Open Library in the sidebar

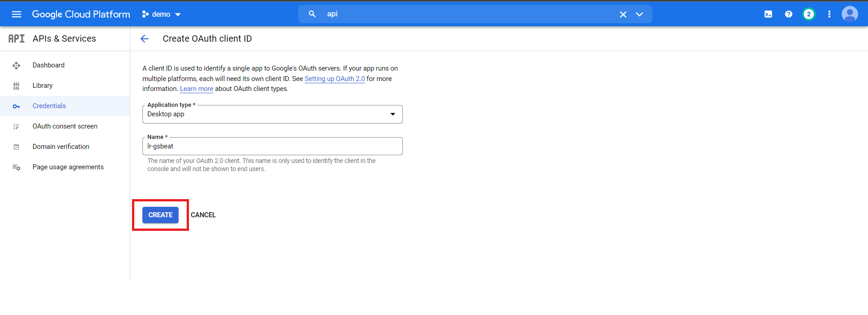coord(42,86)
